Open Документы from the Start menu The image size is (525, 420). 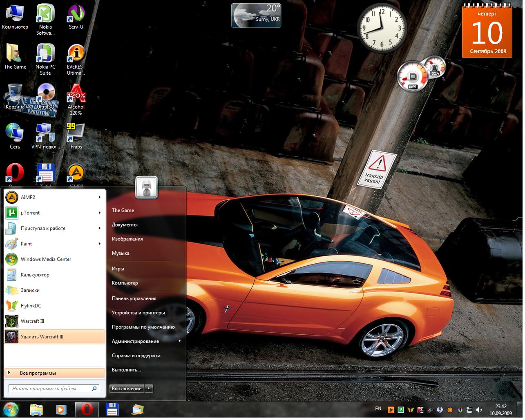[125, 225]
